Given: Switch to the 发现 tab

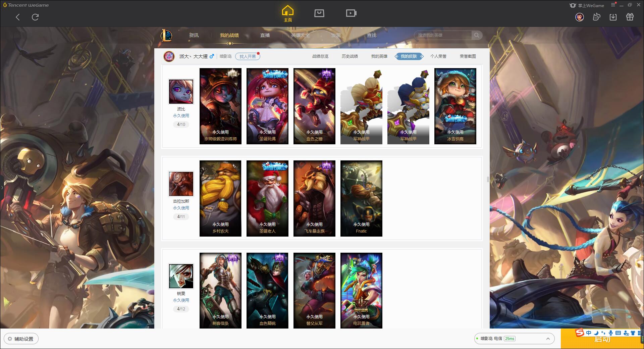Looking at the screenshot, I should pyautogui.click(x=336, y=35).
